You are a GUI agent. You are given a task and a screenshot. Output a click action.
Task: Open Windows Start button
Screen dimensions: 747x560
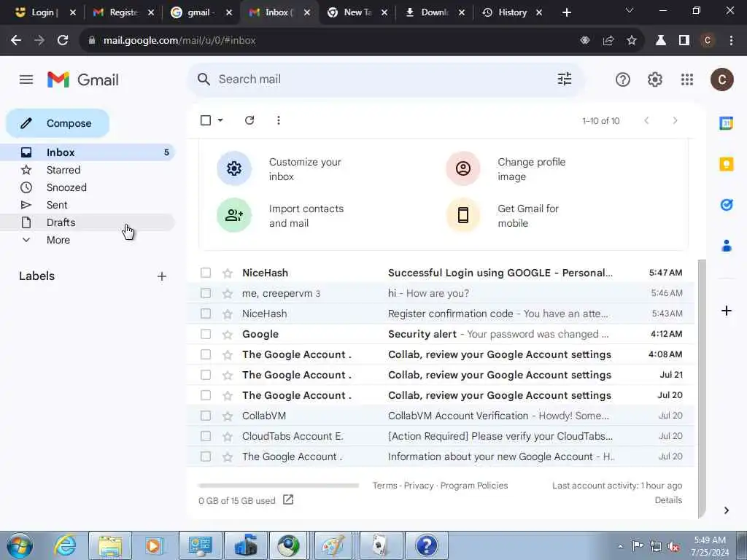pos(20,545)
